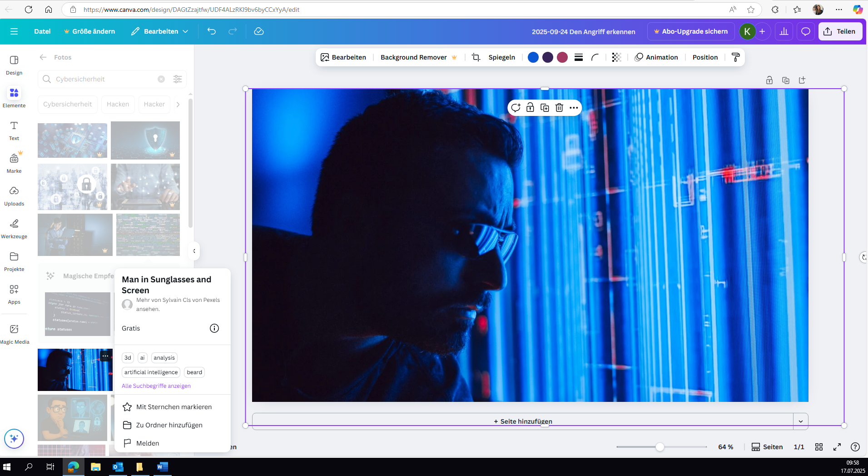
Task: Open the search filter settings icon
Action: [x=178, y=79]
